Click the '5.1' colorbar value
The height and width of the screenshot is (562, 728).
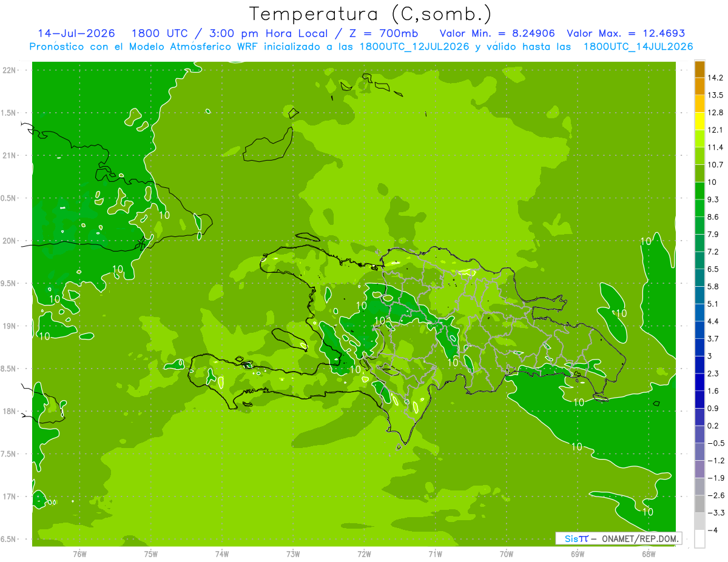714,304
